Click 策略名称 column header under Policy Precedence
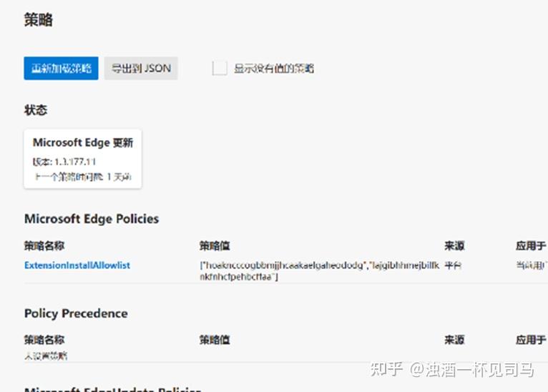The image size is (548, 392). point(44,340)
